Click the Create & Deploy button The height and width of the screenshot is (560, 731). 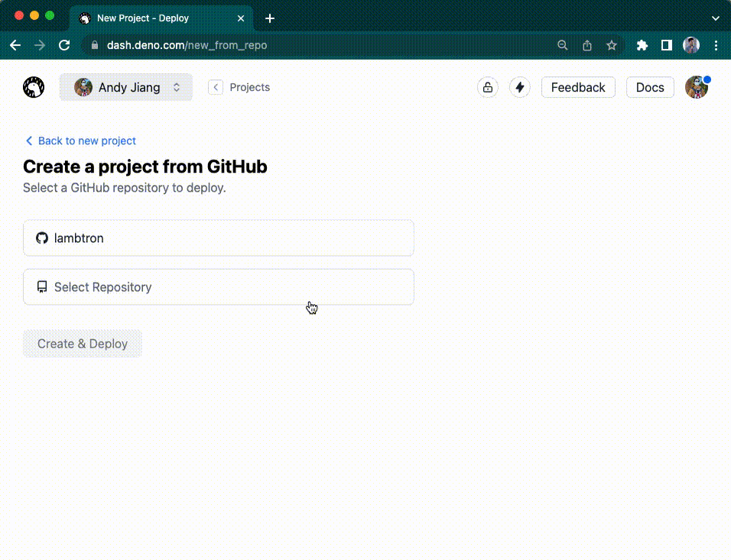tap(83, 344)
